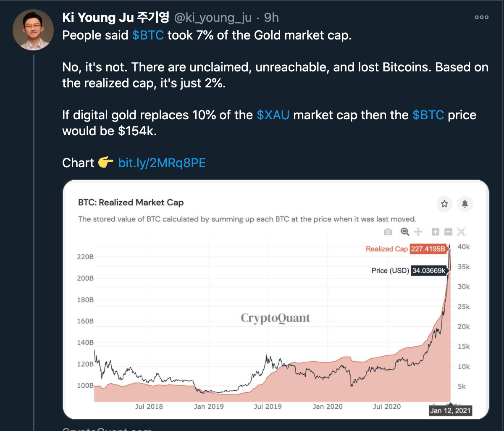Image resolution: width=504 pixels, height=431 pixels.
Task: Click the Realized Cap 227.4195B label
Action: [x=406, y=249]
